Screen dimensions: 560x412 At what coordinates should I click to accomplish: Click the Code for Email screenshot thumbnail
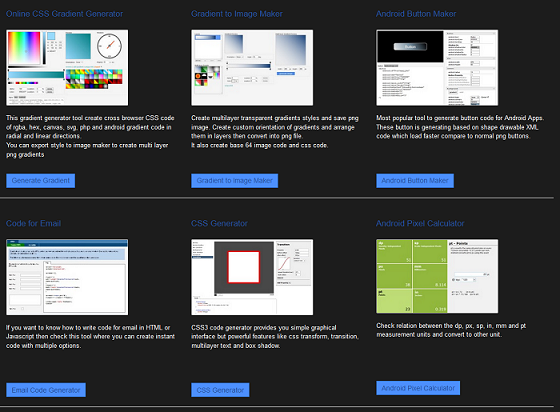(67, 277)
